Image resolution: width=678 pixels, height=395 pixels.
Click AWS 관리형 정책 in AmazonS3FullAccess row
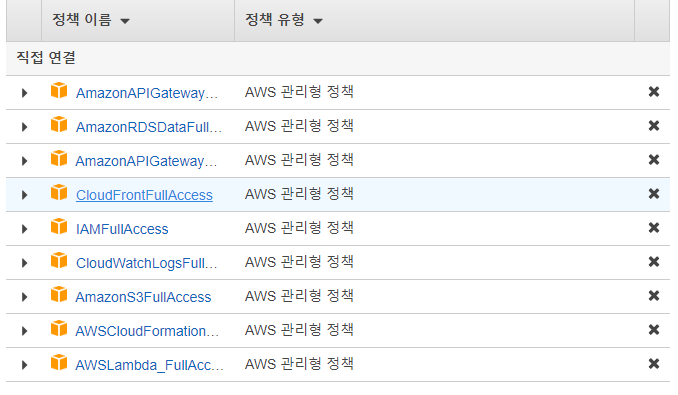pos(299,296)
